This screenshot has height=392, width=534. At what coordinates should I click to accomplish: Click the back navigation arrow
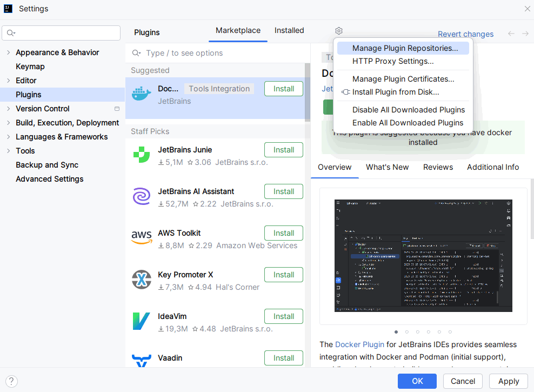(x=511, y=34)
